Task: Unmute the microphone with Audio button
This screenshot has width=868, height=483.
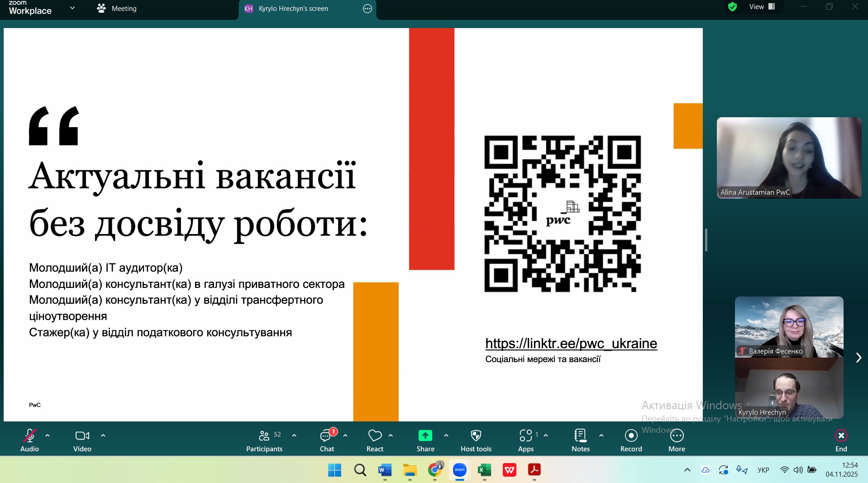Action: point(29,440)
